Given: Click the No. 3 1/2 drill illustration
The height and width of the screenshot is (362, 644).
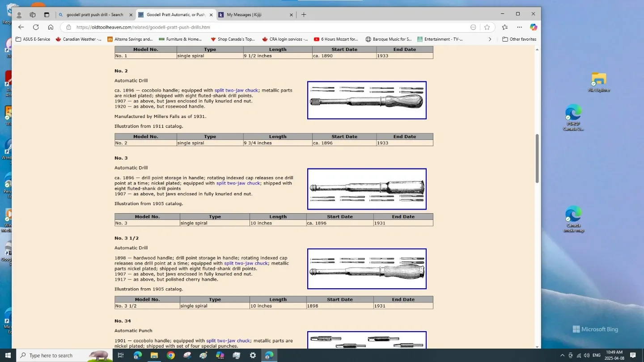Looking at the screenshot, I should (367, 269).
